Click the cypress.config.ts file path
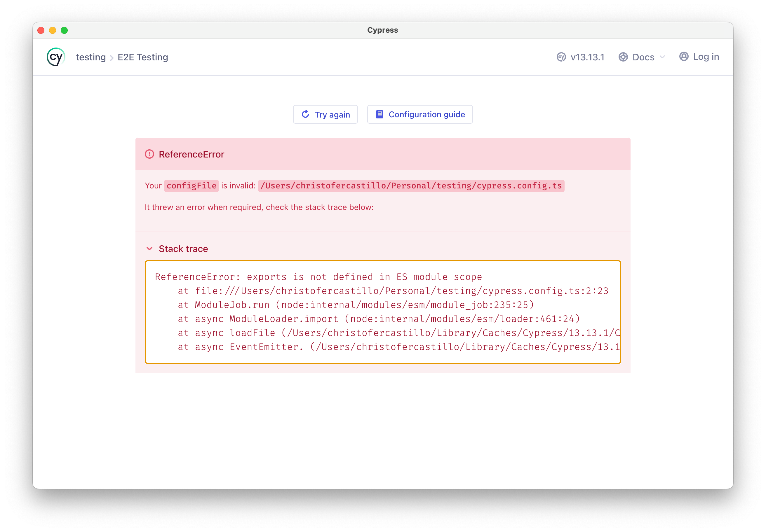Viewport: 766px width, 532px height. point(411,186)
